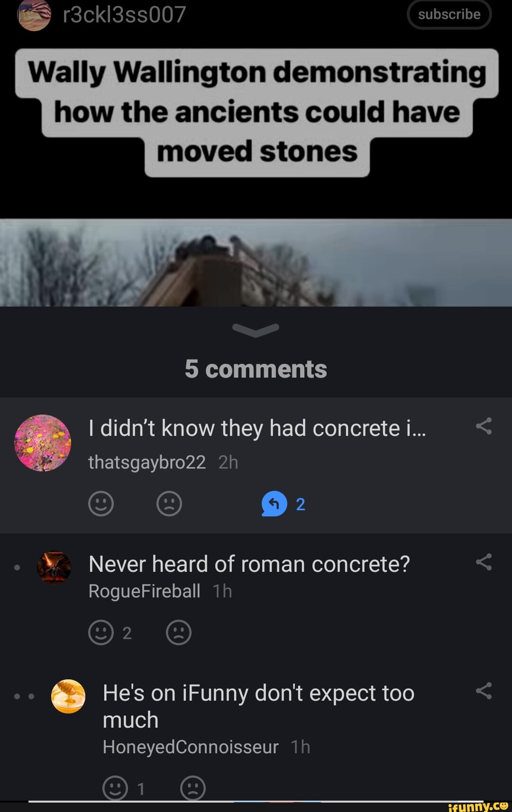Smile at HoneyedConnoisseur's iFunny comment
Image resolution: width=512 pixels, height=812 pixels.
(115, 788)
